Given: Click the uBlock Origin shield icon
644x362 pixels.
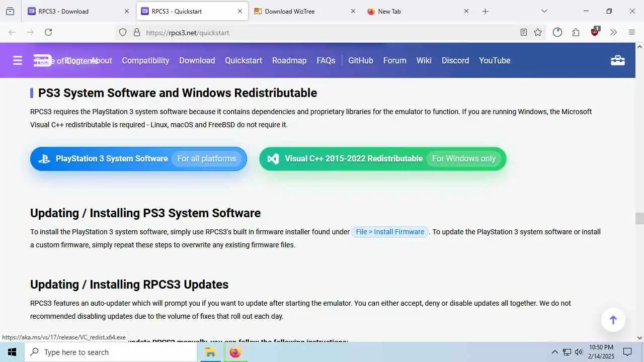Looking at the screenshot, I should pyautogui.click(x=595, y=32).
